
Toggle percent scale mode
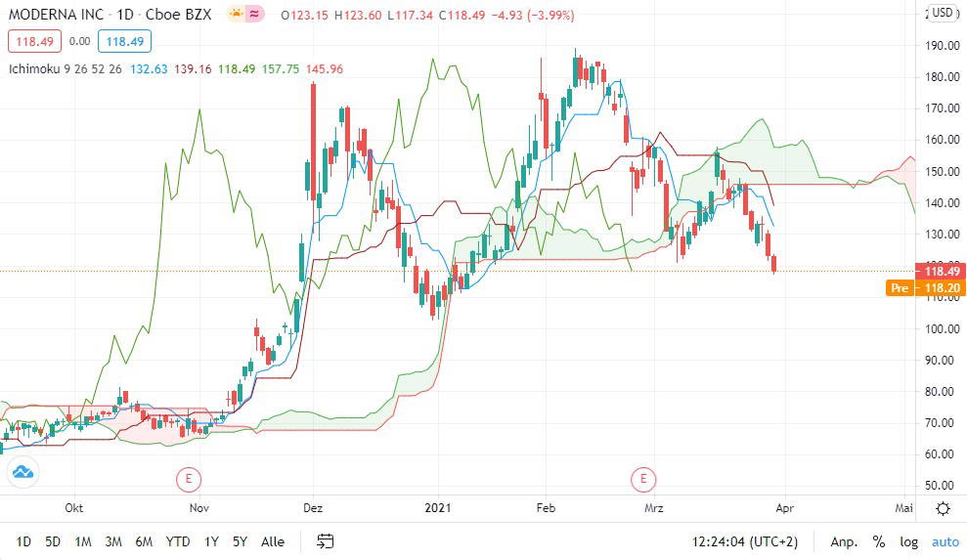tap(879, 541)
